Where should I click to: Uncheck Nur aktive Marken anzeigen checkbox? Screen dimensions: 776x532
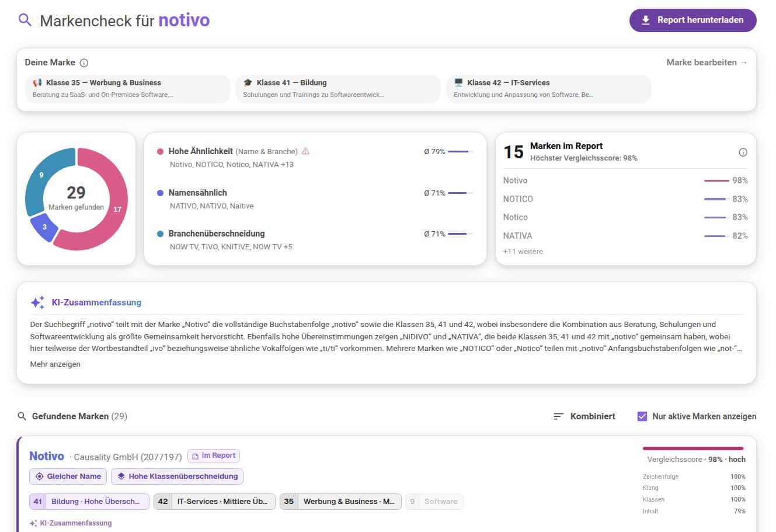pyautogui.click(x=642, y=416)
